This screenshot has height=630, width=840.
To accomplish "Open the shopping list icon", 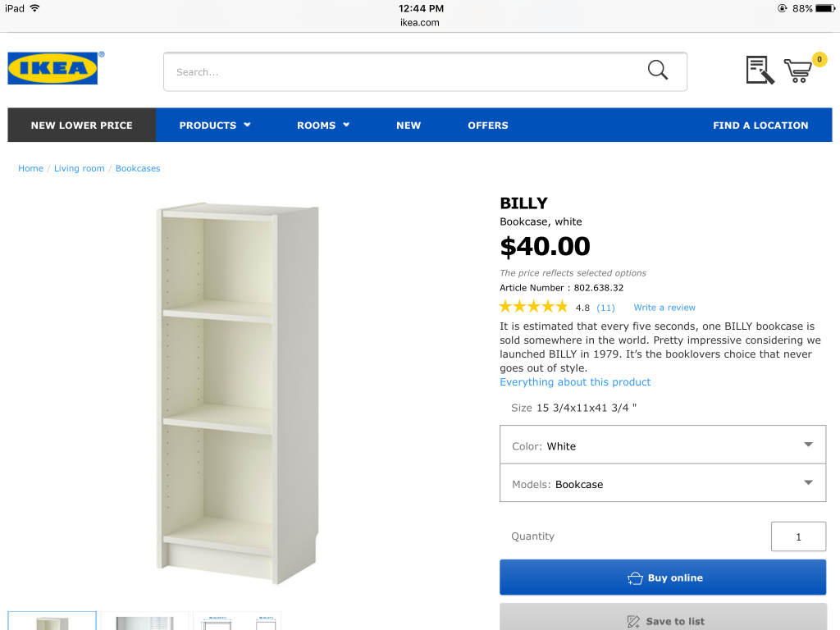I will coord(760,70).
